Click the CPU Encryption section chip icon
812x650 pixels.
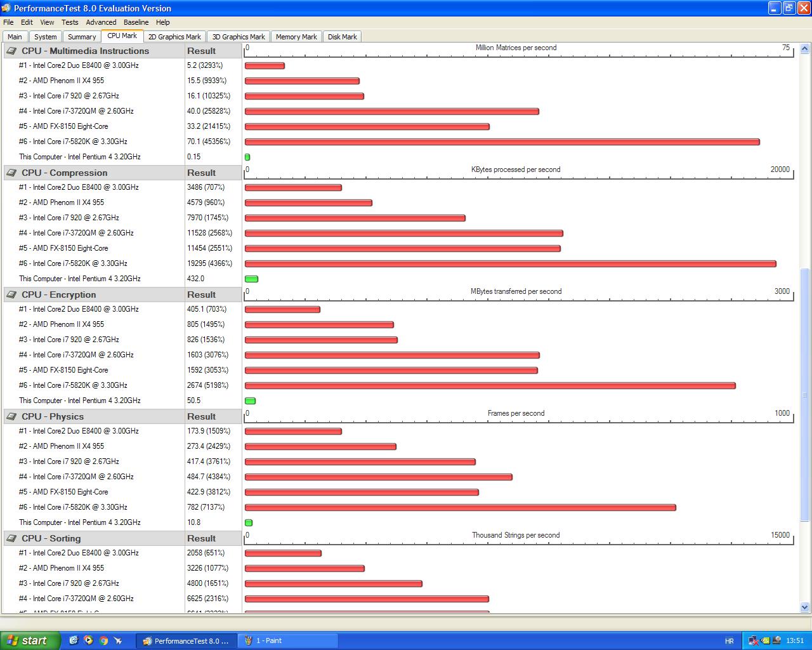(11, 295)
